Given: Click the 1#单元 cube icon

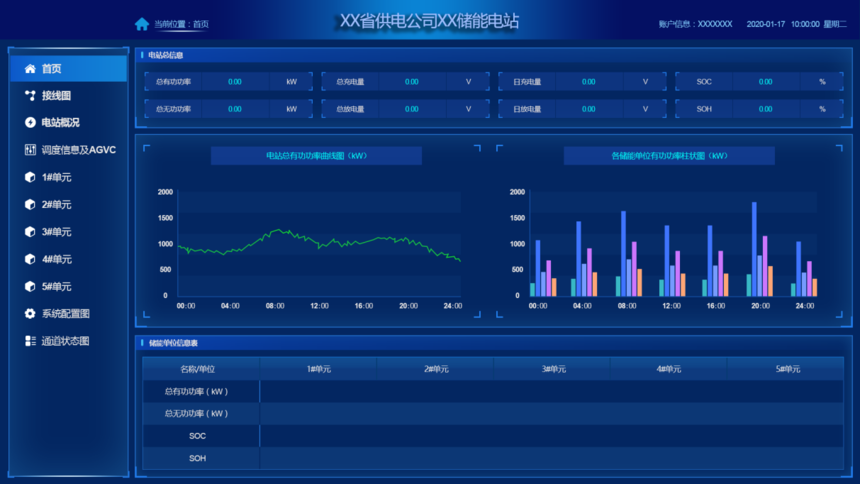Looking at the screenshot, I should 30,177.
